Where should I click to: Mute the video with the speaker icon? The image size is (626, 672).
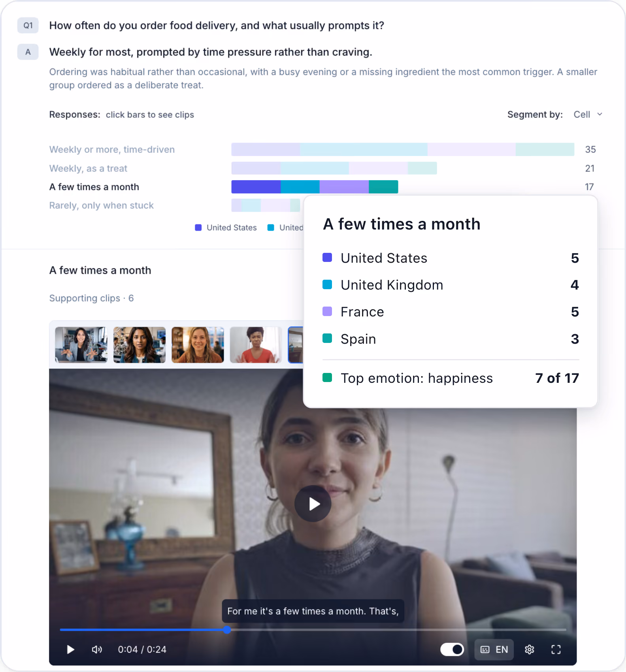pos(97,649)
